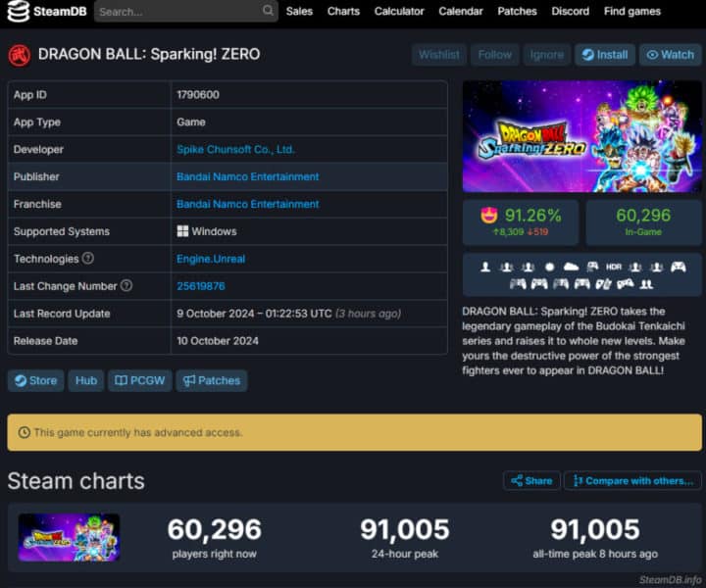Viewport: 706px width, 588px height.
Task: Click the Steam charts heading
Action: point(76,481)
